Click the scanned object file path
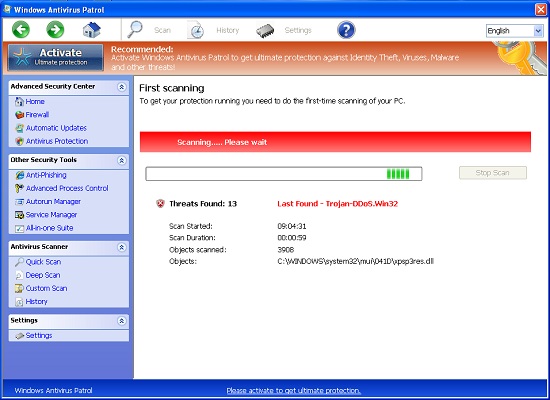Image resolution: width=550 pixels, height=400 pixels. click(356, 261)
